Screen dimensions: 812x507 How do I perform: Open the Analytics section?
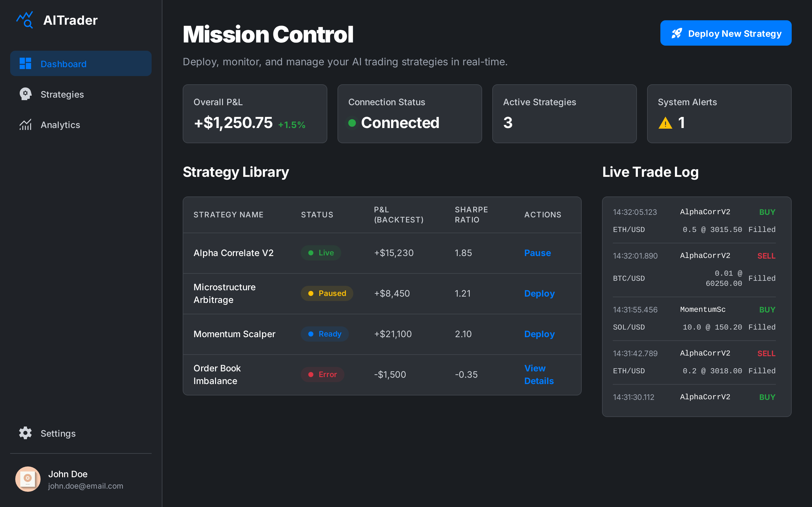60,125
